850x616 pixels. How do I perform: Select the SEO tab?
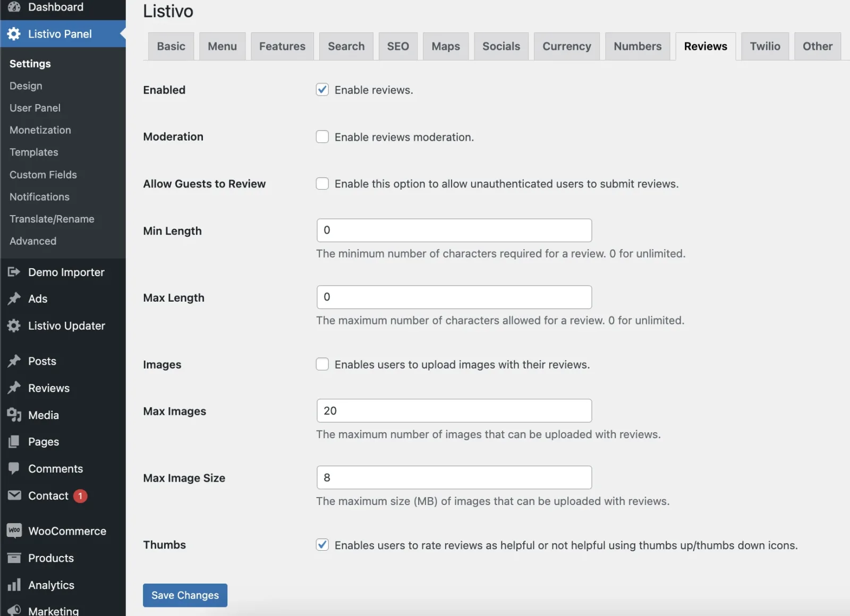pyautogui.click(x=398, y=46)
